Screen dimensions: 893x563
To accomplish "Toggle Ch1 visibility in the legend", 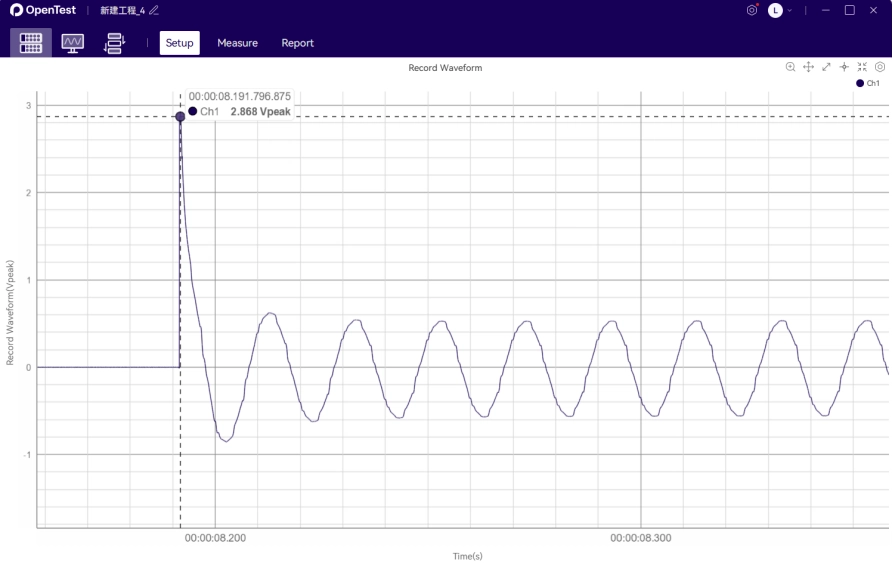I will [867, 83].
